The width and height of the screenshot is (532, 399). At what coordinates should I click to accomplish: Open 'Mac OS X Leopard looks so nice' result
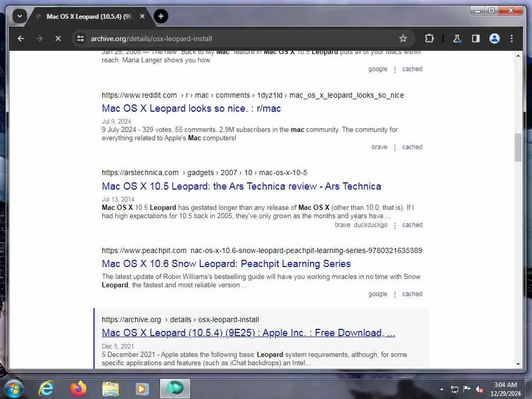[x=191, y=108]
